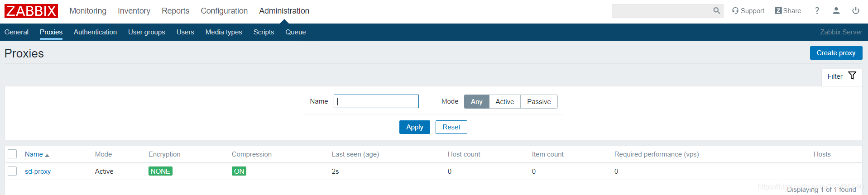Open the sd-proxy link
Screen dimensions: 868x195
(x=38, y=171)
